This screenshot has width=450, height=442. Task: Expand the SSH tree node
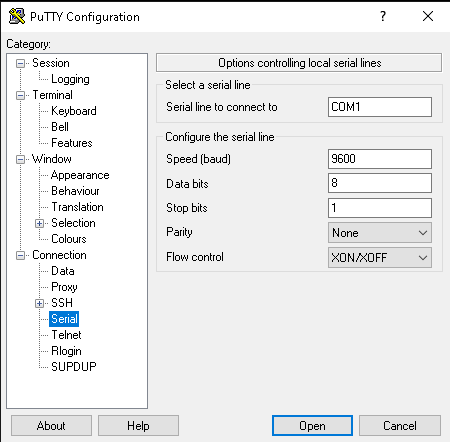coord(39,303)
